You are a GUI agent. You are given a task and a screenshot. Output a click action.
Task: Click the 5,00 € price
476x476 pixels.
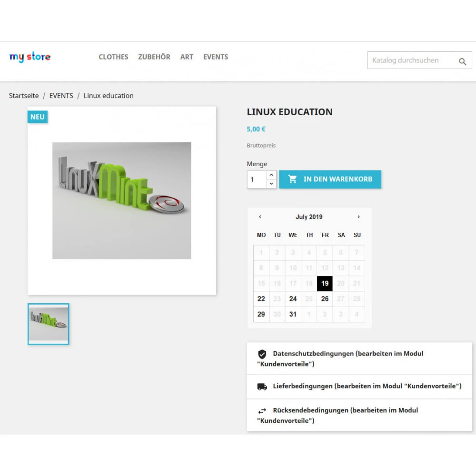point(256,129)
